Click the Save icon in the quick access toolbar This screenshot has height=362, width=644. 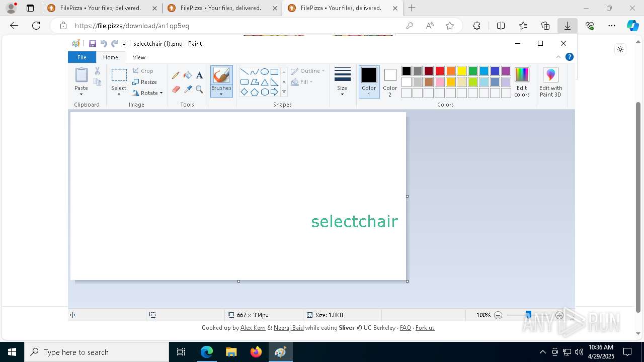(93, 44)
